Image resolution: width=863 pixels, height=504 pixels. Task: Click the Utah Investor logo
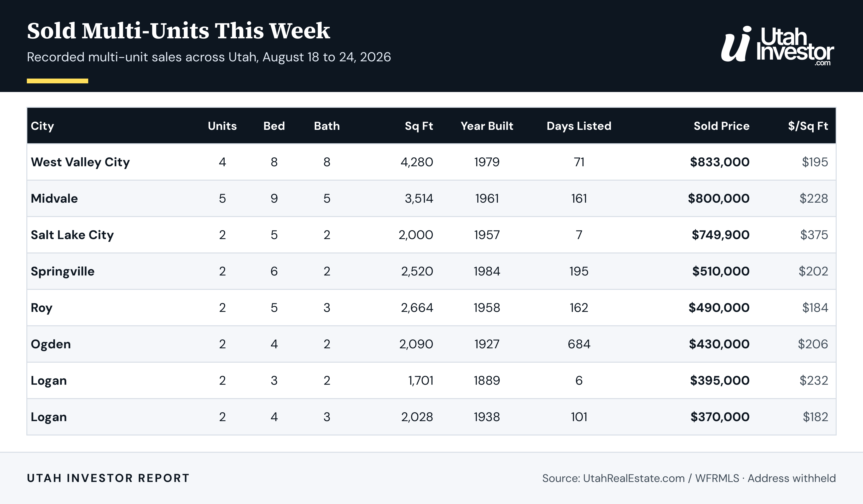pyautogui.click(x=777, y=46)
